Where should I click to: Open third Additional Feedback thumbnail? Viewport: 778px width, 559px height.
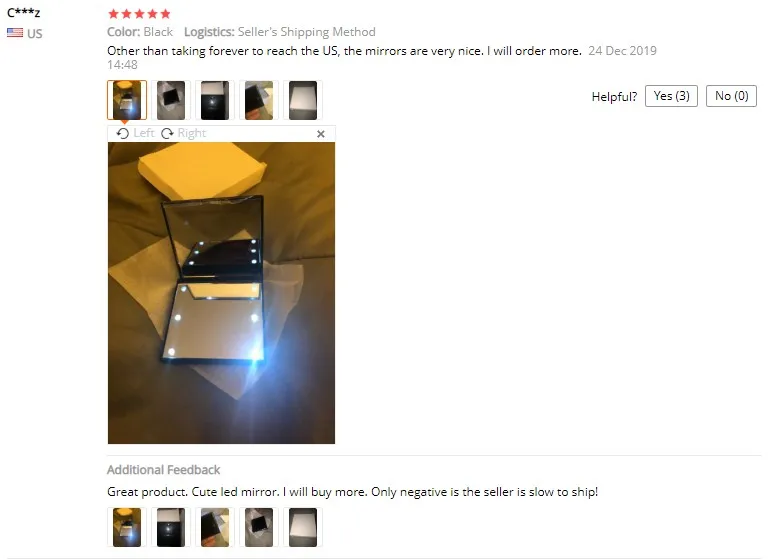215,527
